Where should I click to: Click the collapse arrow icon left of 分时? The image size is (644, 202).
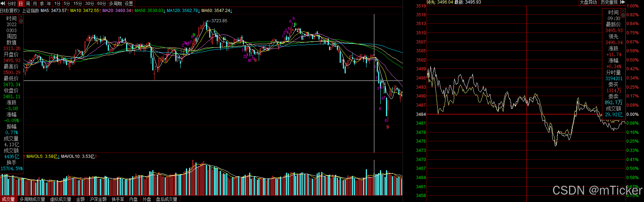tap(3, 3)
